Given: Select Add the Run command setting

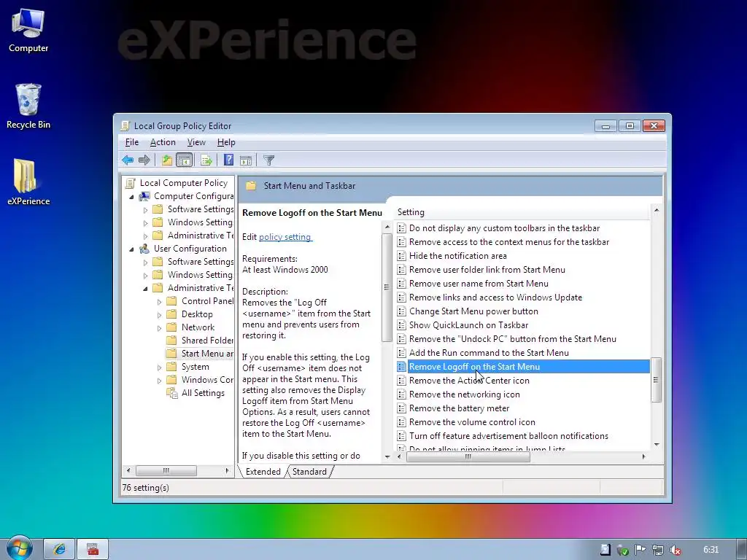Looking at the screenshot, I should tap(488, 352).
